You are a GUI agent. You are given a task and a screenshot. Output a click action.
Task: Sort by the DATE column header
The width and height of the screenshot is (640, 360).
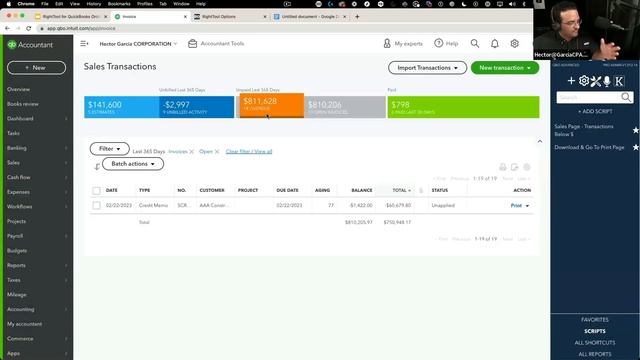tap(111, 190)
